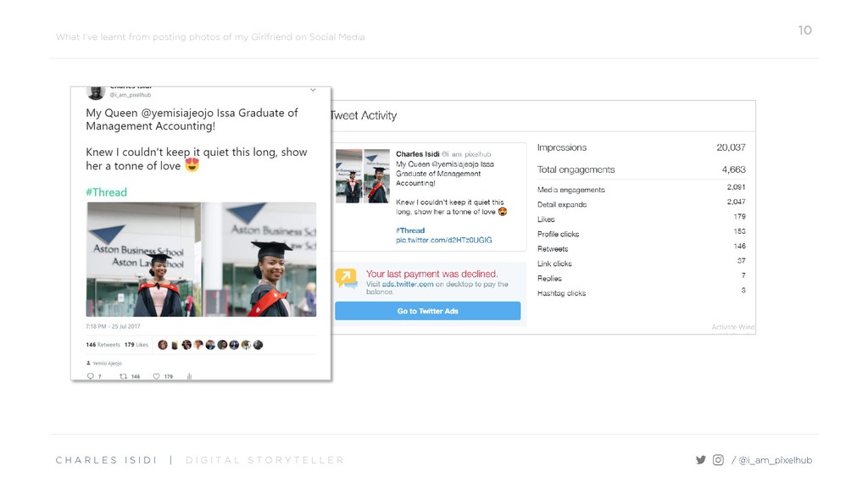Open the tweet options chevron menu
This screenshot has width=868, height=488.
coord(313,90)
